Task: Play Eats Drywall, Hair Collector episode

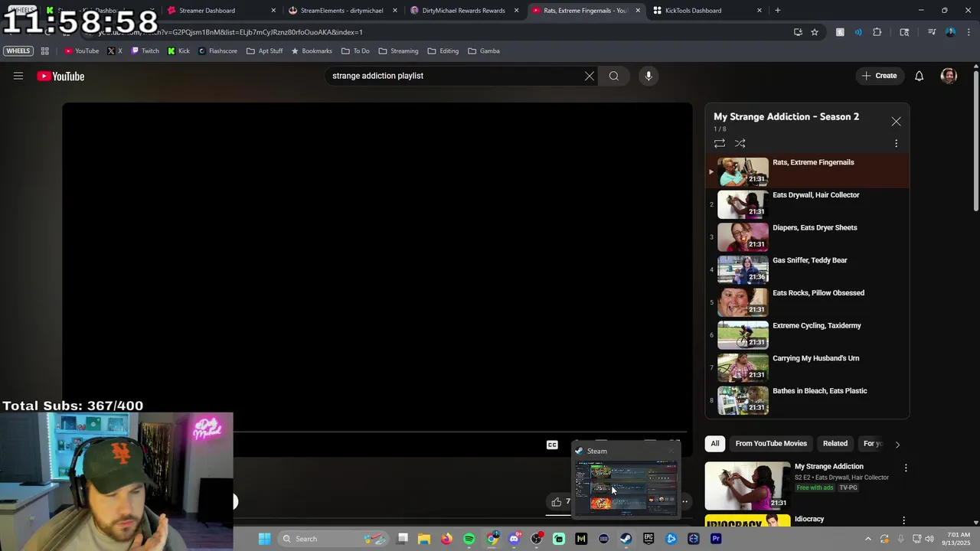Action: 807,205
